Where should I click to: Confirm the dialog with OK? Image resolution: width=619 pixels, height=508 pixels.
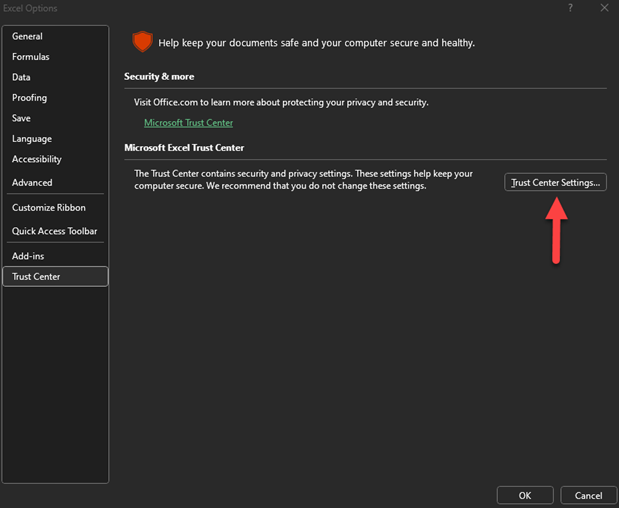click(x=525, y=495)
